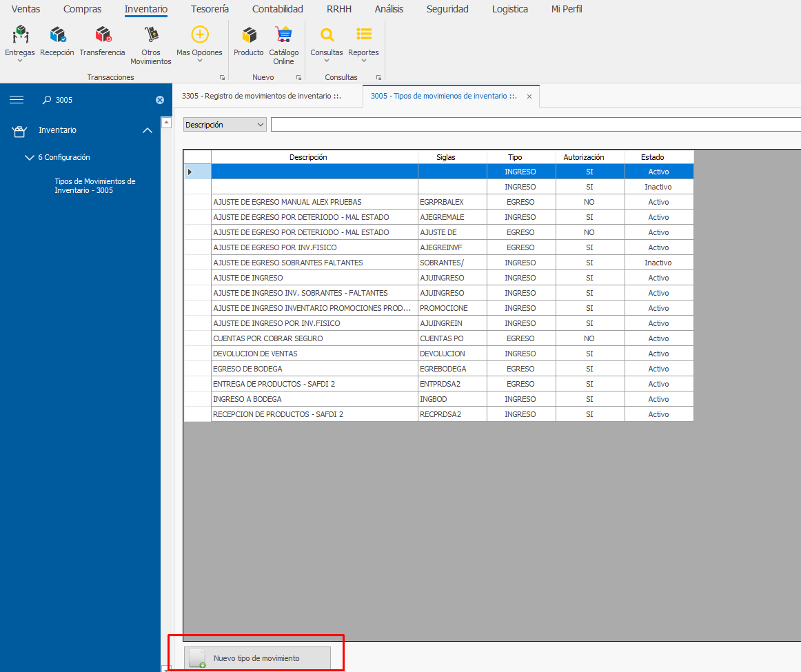Toggle the hamburger menu in sidebar
The height and width of the screenshot is (672, 801).
17,100
